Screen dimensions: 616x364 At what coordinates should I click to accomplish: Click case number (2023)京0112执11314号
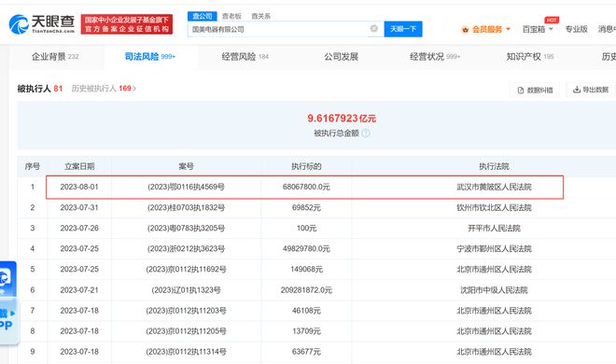186,352
